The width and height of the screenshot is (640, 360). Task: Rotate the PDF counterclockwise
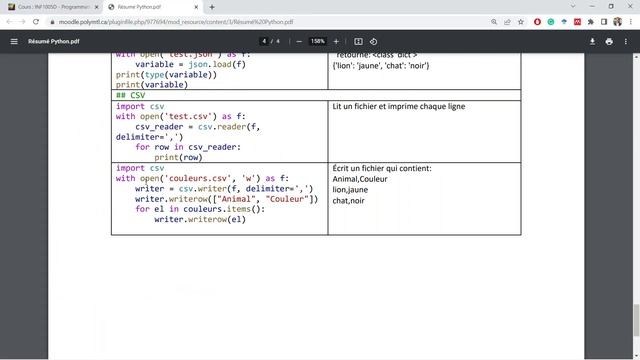[x=373, y=41]
